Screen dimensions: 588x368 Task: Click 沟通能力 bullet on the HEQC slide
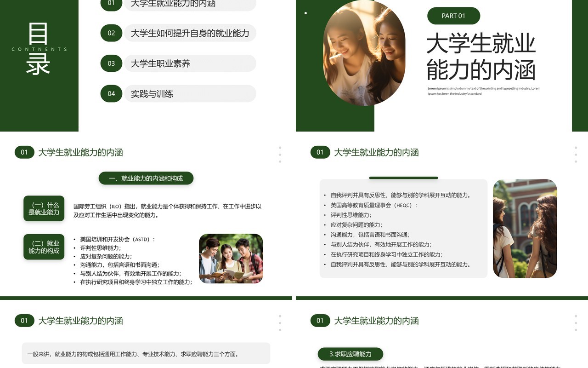pos(367,235)
